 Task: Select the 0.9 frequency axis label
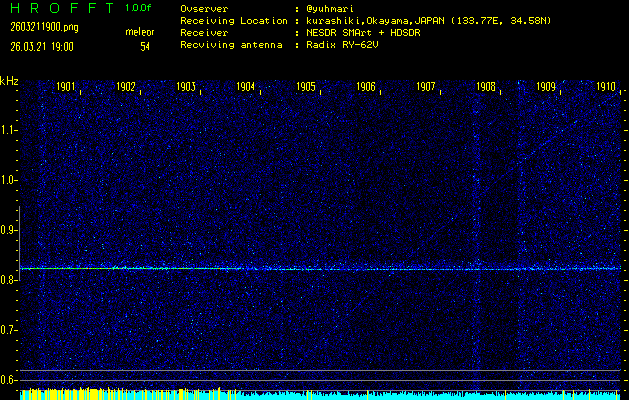pos(9,230)
